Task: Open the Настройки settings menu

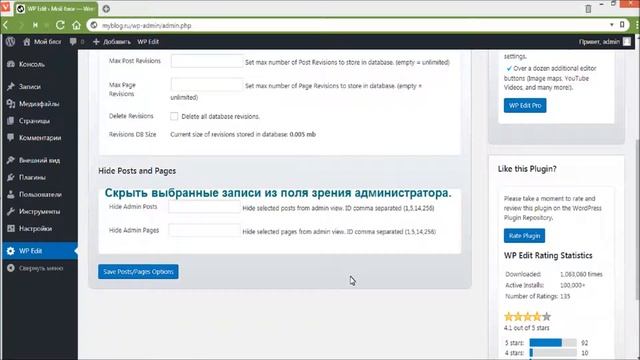Action: point(39,229)
